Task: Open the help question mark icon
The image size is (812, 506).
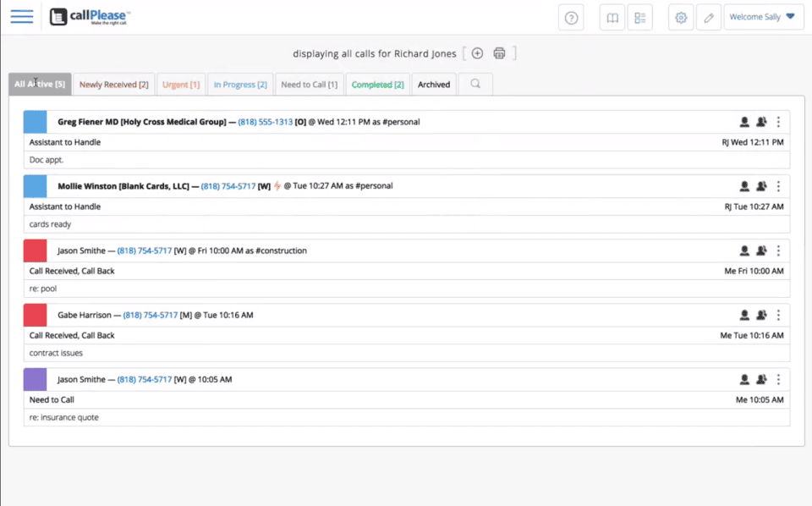Action: [x=571, y=18]
